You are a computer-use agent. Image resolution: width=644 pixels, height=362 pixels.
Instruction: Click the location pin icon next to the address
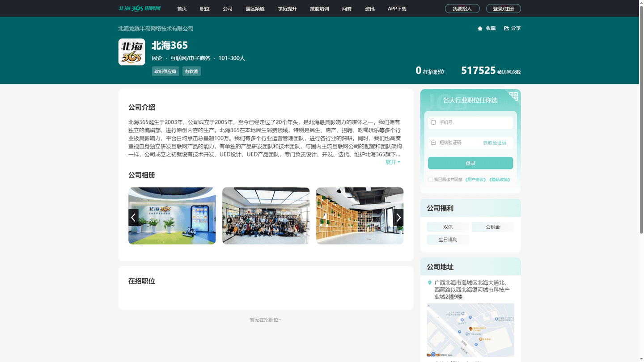click(430, 282)
